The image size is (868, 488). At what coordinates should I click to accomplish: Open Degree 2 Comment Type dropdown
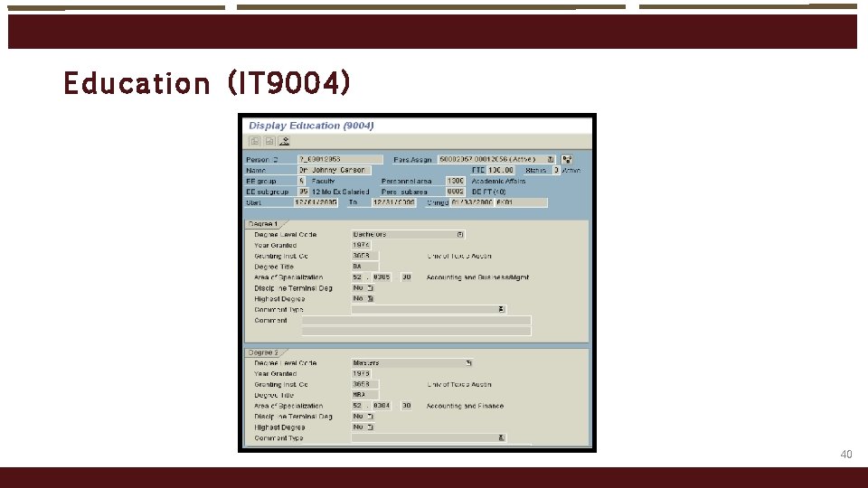point(501,437)
